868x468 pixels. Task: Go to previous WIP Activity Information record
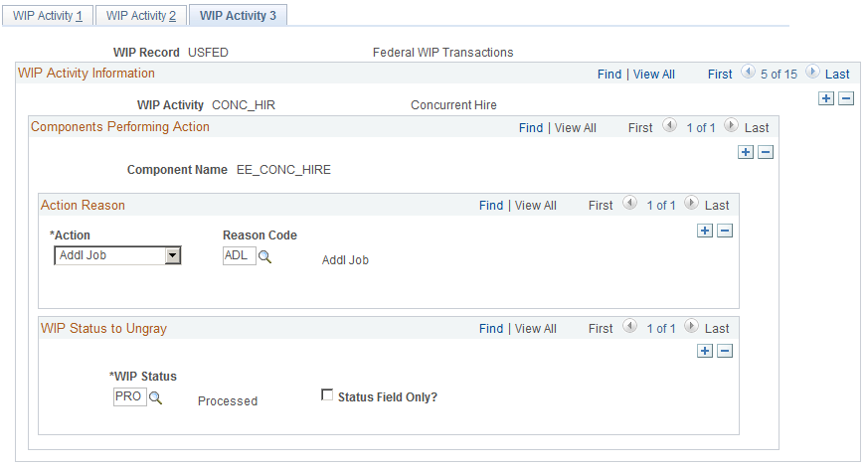click(x=748, y=72)
